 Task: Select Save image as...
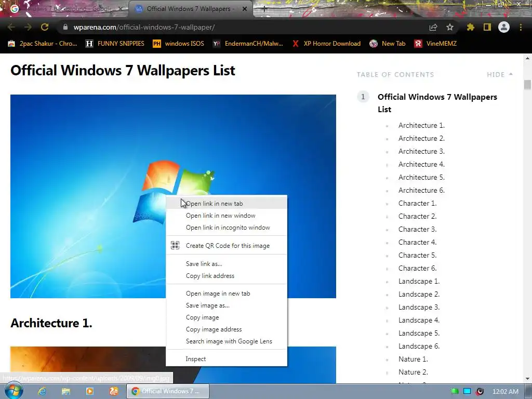coord(227,305)
